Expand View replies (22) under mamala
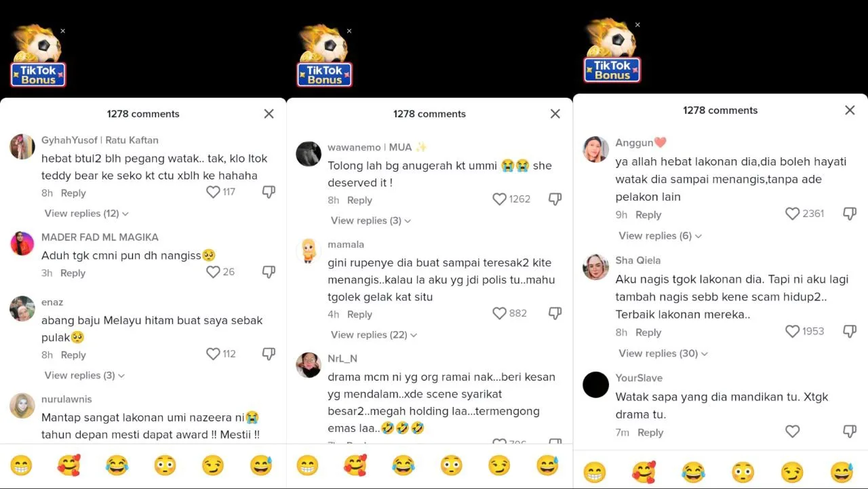The height and width of the screenshot is (489, 868). click(x=374, y=335)
